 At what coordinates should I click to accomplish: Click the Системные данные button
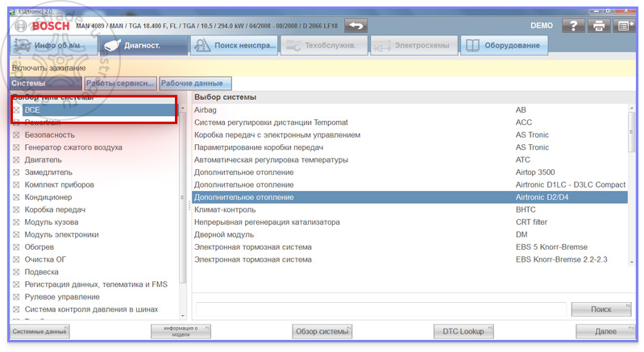[x=39, y=332]
